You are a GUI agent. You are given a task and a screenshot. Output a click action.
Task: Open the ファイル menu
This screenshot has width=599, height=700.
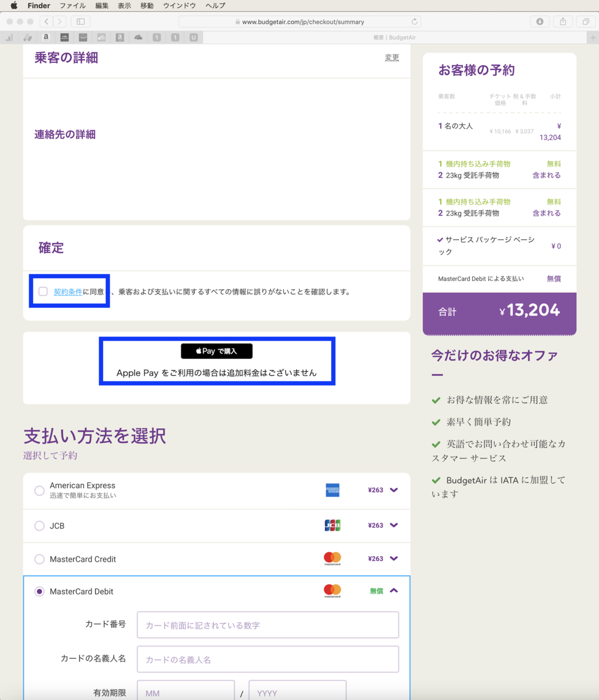(x=72, y=5)
